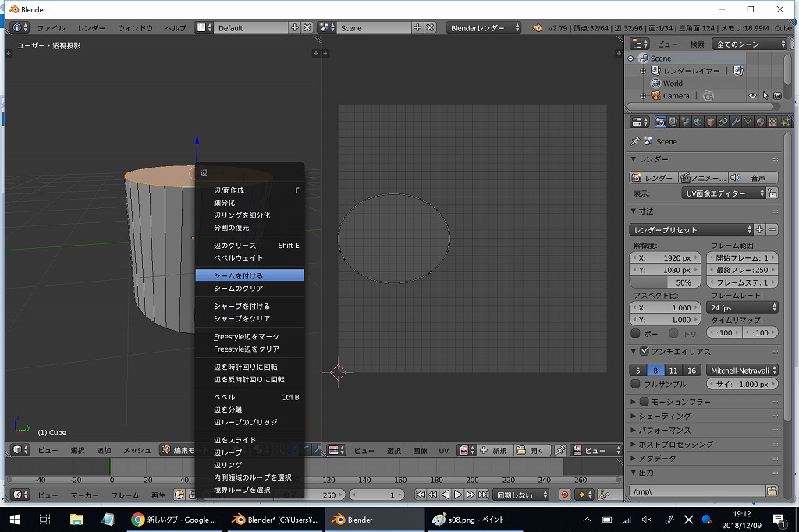Toggle the Camera eye visibility in outliner
The width and height of the screenshot is (799, 532).
(x=753, y=96)
